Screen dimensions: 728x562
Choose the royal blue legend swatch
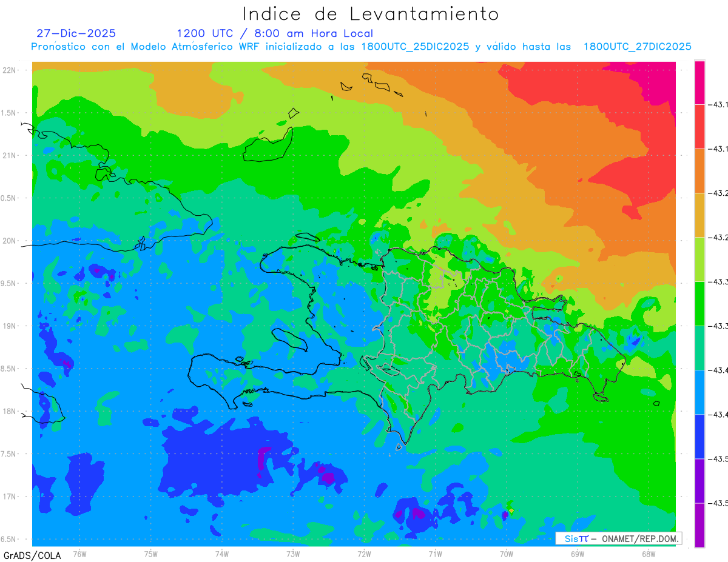pyautogui.click(x=699, y=437)
